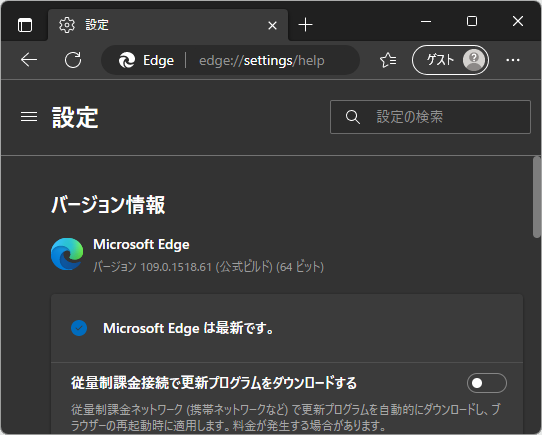Open the vertical tabs pane icon
Viewport: 542px width, 435px height.
pyautogui.click(x=25, y=25)
